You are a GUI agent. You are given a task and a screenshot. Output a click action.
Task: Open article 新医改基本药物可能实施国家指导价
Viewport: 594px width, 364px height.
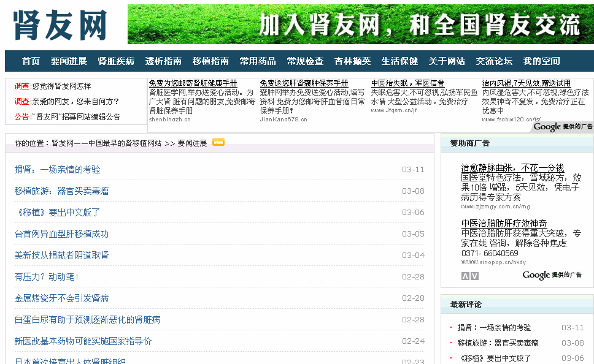pos(83,341)
